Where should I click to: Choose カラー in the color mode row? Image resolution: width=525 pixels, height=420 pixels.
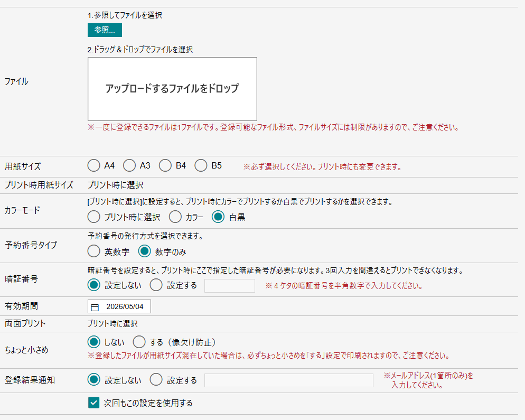pyautogui.click(x=175, y=217)
